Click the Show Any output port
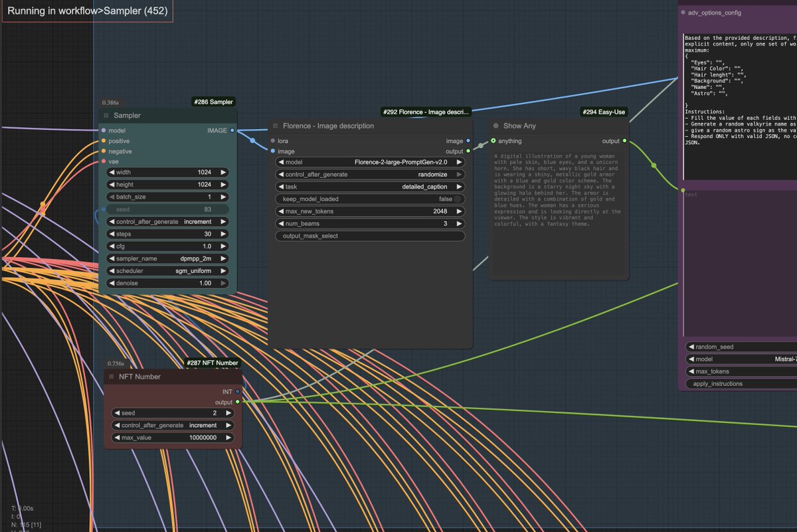797x532 pixels. pos(624,141)
